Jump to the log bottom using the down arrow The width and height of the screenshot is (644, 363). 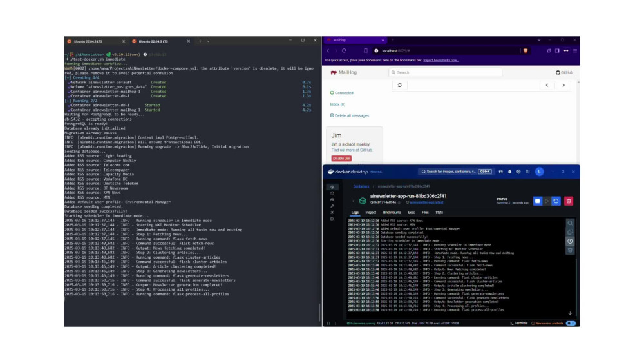(570, 313)
